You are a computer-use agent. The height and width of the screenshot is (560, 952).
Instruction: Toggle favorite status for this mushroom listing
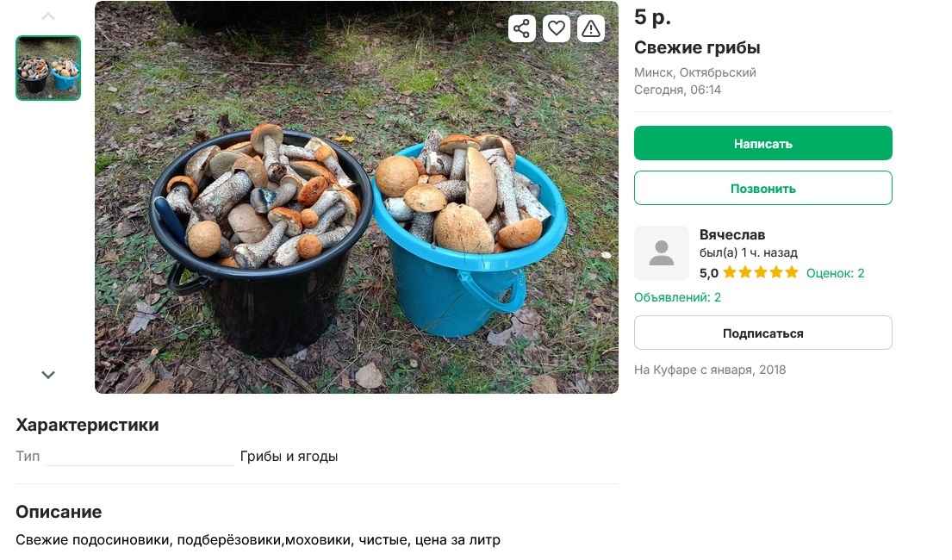[x=556, y=28]
